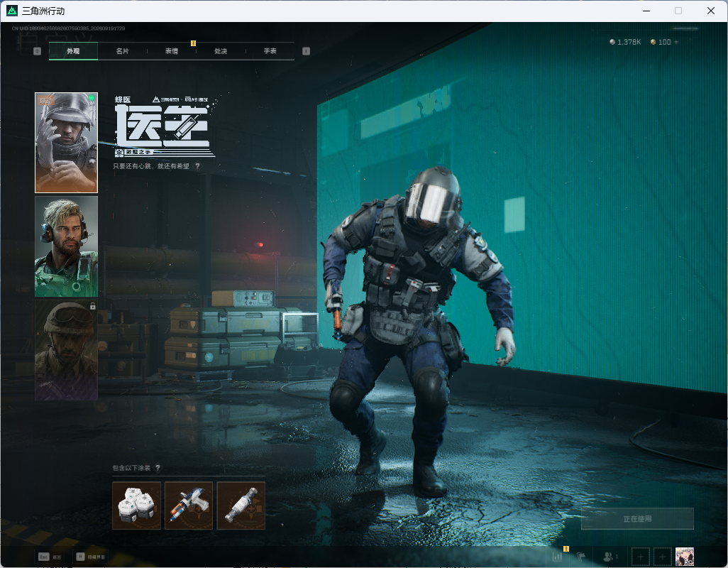Select the white syringe cylinder skin item
Image resolution: width=728 pixels, height=568 pixels.
coord(241,506)
